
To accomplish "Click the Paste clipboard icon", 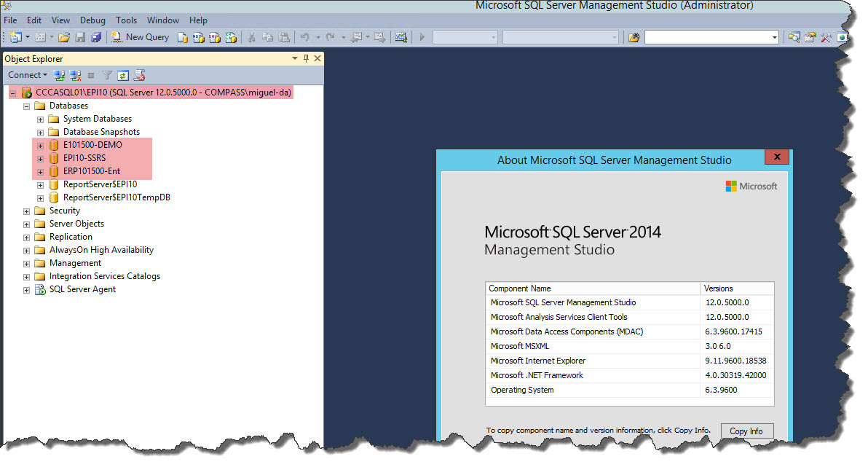I will pyautogui.click(x=284, y=37).
